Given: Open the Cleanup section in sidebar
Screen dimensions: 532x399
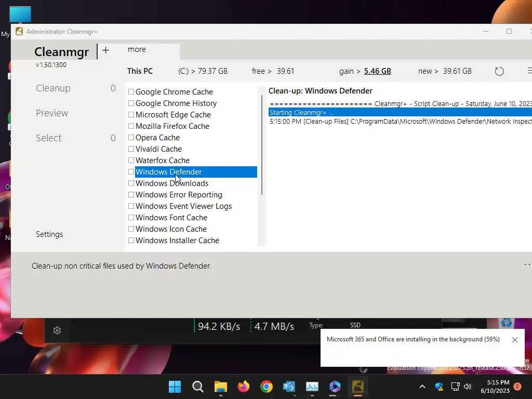Looking at the screenshot, I should pyautogui.click(x=54, y=88).
